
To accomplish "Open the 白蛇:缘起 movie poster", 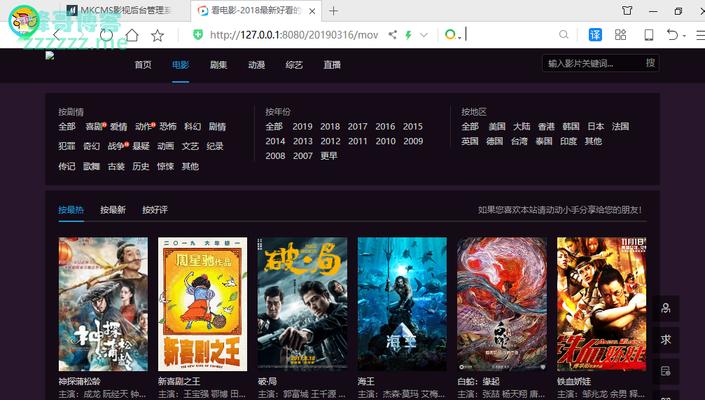I will click(x=502, y=304).
